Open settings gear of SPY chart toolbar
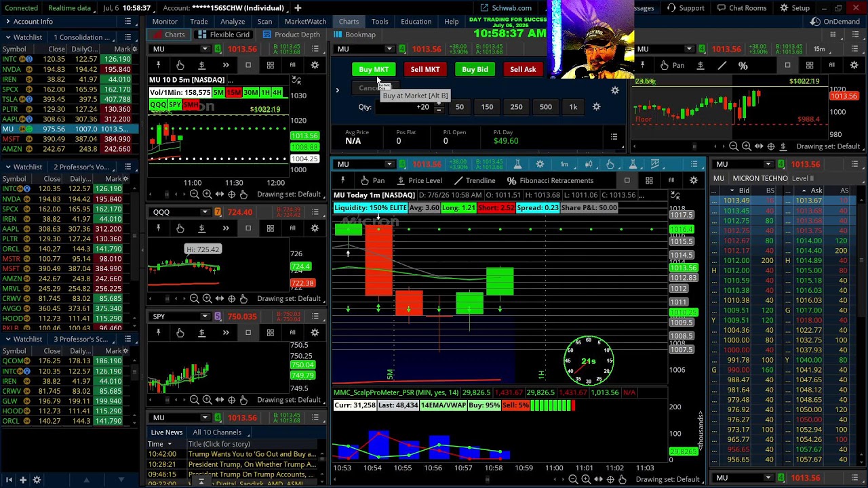 point(315,332)
